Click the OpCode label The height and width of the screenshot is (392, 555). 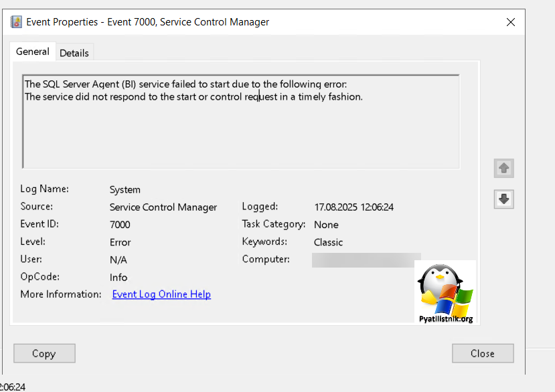click(x=40, y=277)
